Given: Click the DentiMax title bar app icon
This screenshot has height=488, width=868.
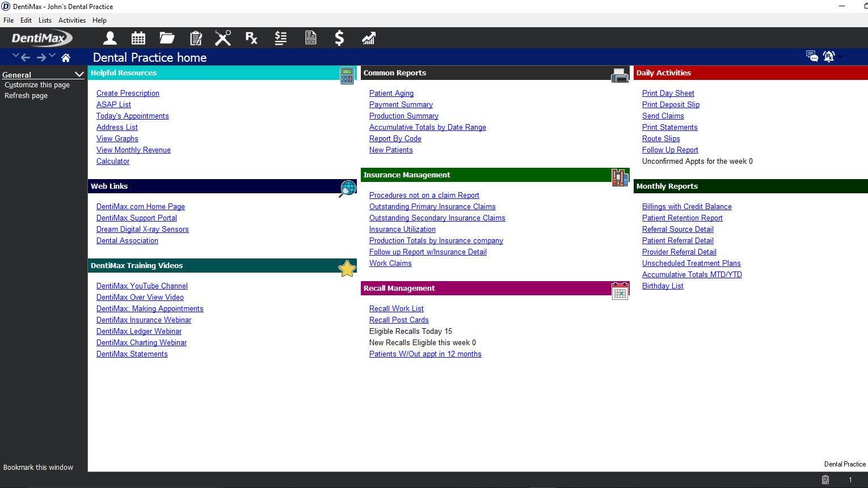Looking at the screenshot, I should (6, 6).
